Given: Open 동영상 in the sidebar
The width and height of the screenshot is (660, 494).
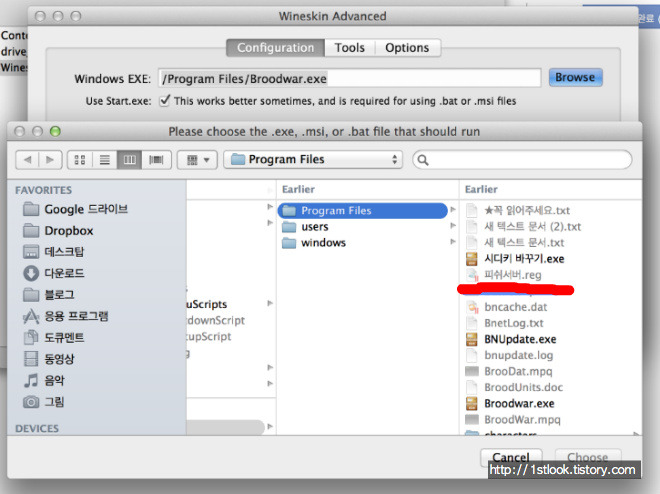Looking at the screenshot, I should point(48,359).
